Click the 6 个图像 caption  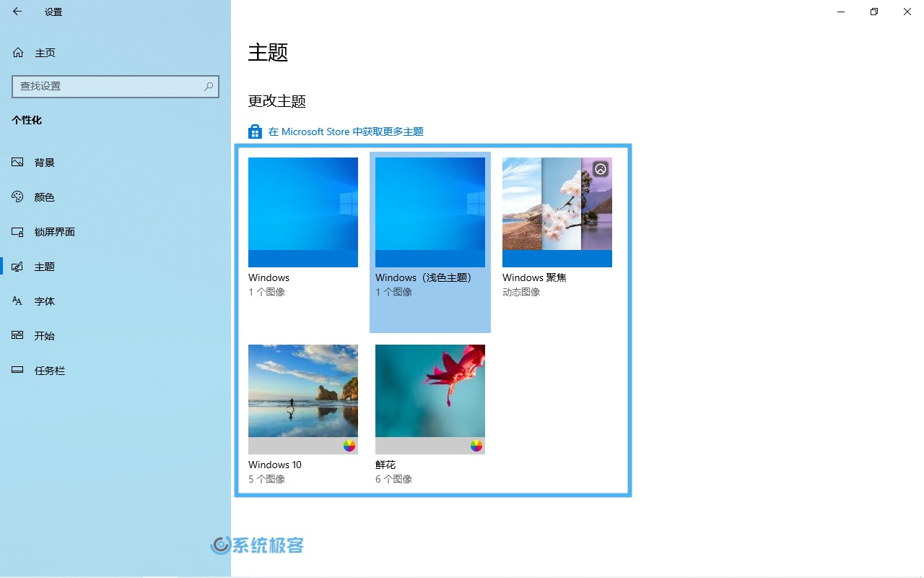[393, 479]
